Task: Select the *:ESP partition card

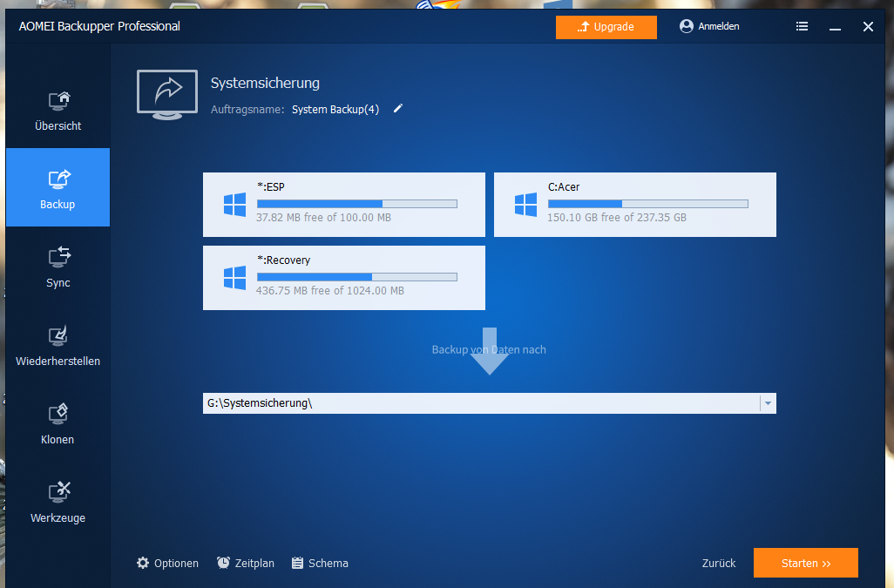Action: [344, 205]
